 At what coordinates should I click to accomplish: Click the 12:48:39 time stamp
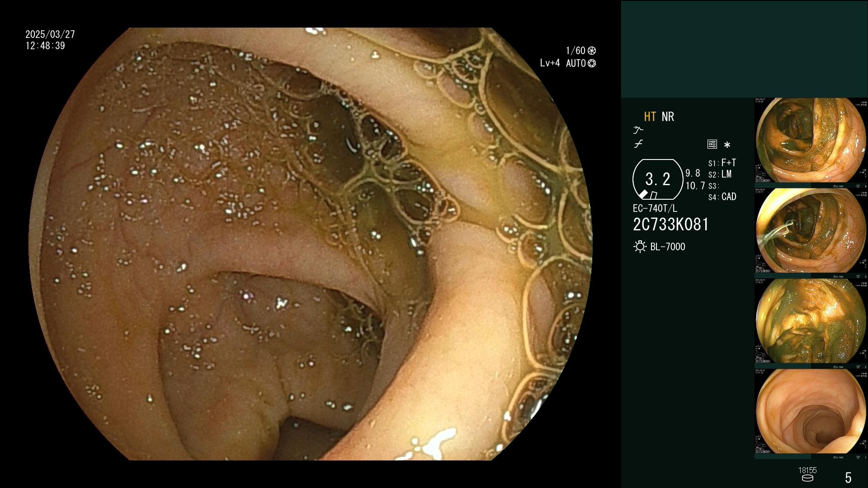(45, 46)
